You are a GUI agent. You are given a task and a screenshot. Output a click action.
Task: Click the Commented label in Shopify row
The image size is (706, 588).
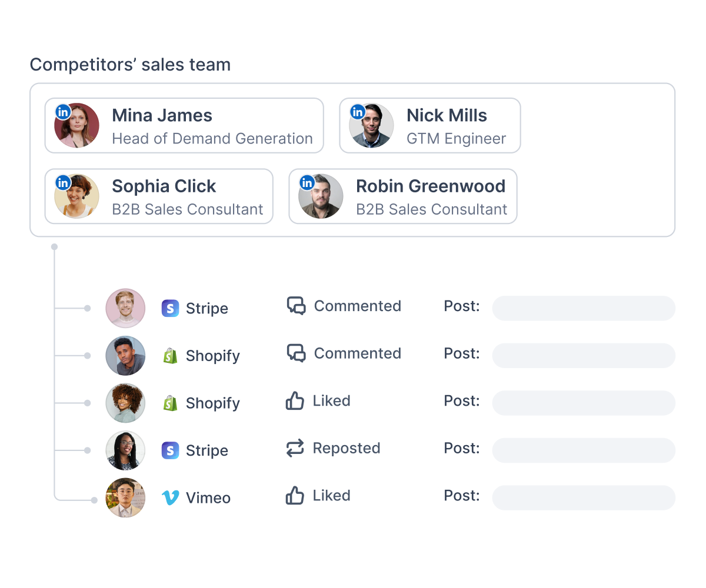tap(358, 353)
